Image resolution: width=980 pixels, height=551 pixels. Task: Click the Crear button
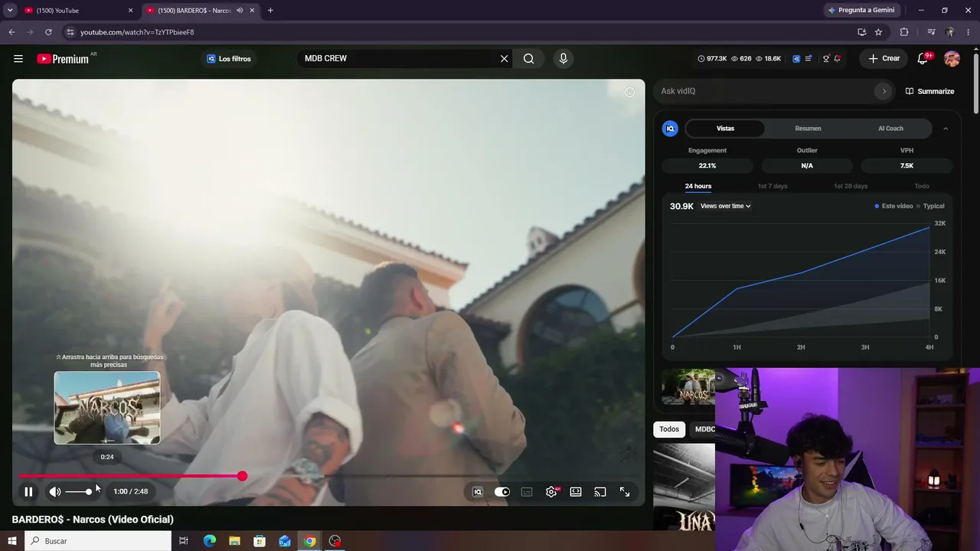(884, 59)
